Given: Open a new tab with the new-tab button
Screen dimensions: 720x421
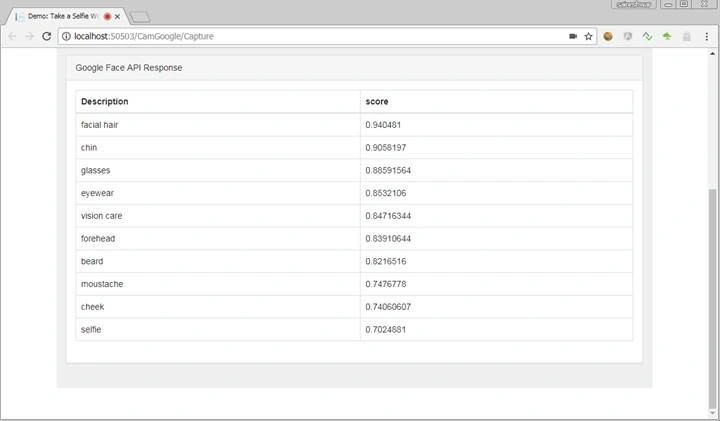Looking at the screenshot, I should (140, 17).
